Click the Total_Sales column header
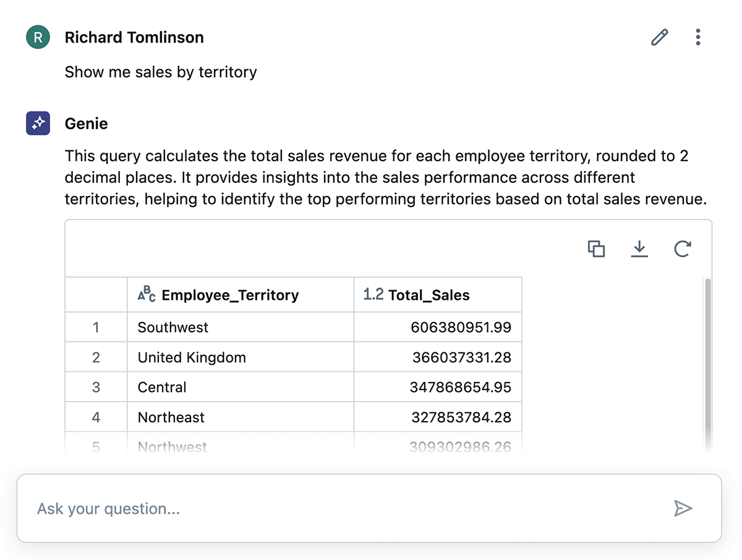742x560 pixels. 429,295
